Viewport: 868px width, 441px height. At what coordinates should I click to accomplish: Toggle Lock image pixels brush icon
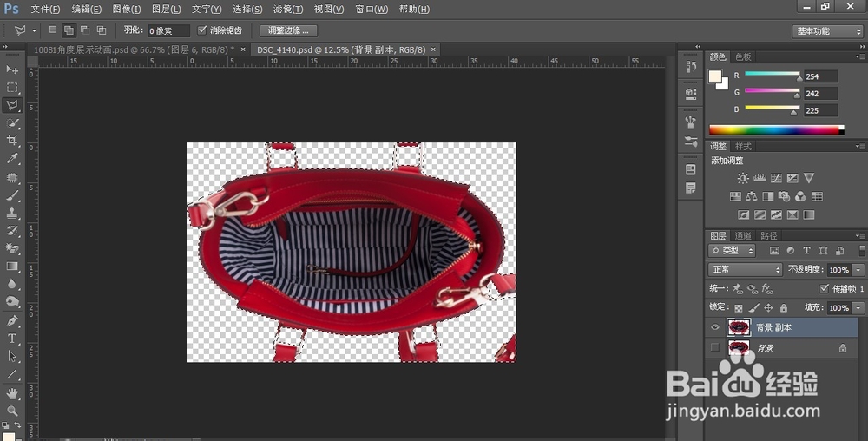(753, 307)
